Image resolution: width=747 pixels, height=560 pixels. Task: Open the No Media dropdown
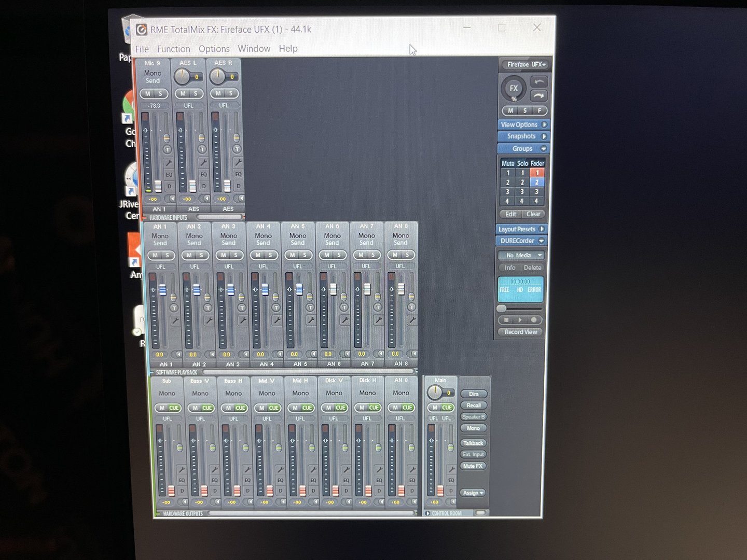tap(521, 256)
